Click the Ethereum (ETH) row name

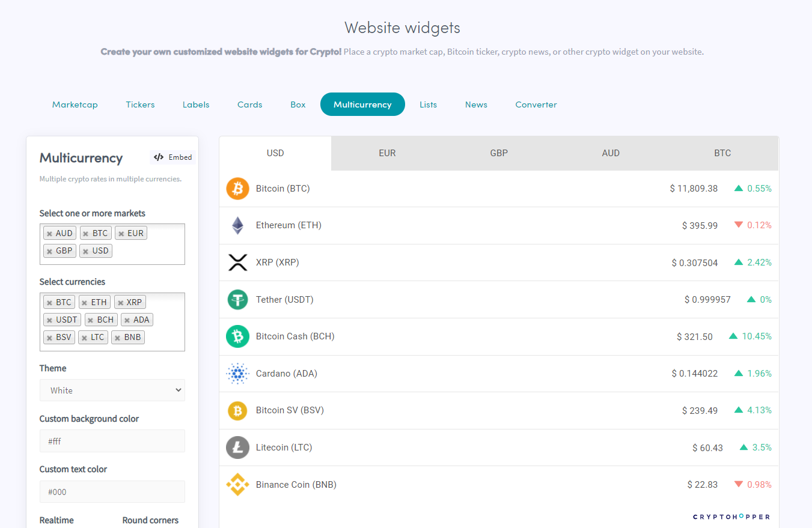(288, 225)
